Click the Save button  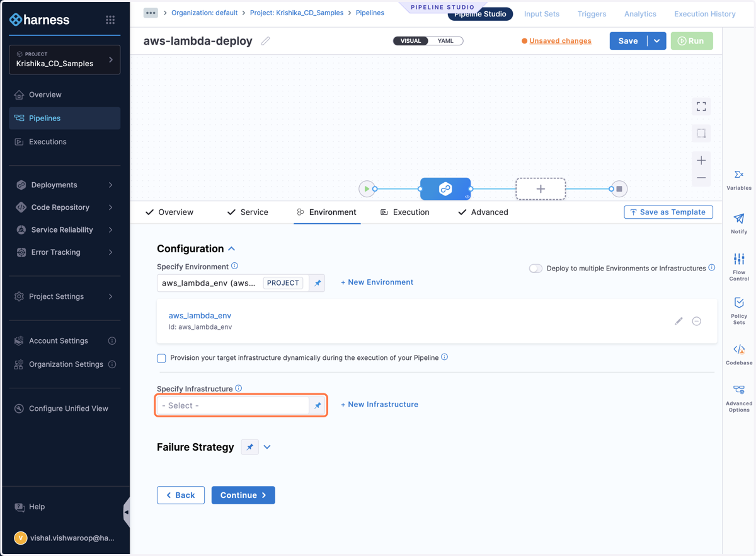(628, 41)
